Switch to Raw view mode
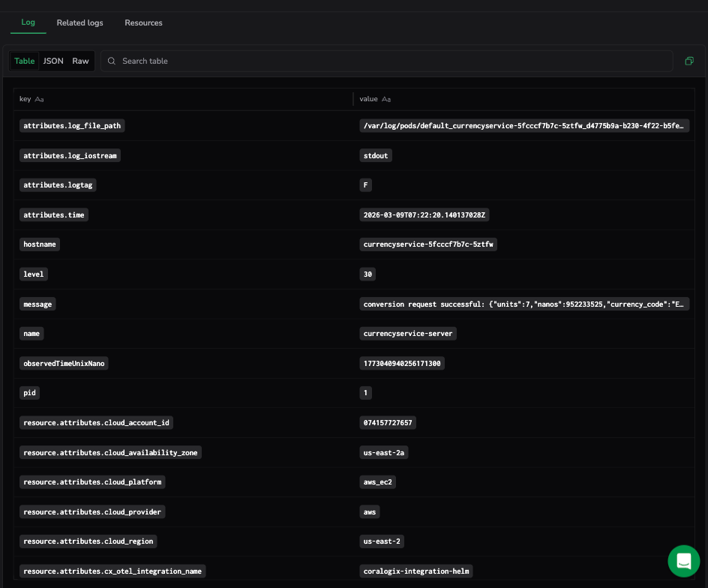The image size is (708, 588). 80,61
